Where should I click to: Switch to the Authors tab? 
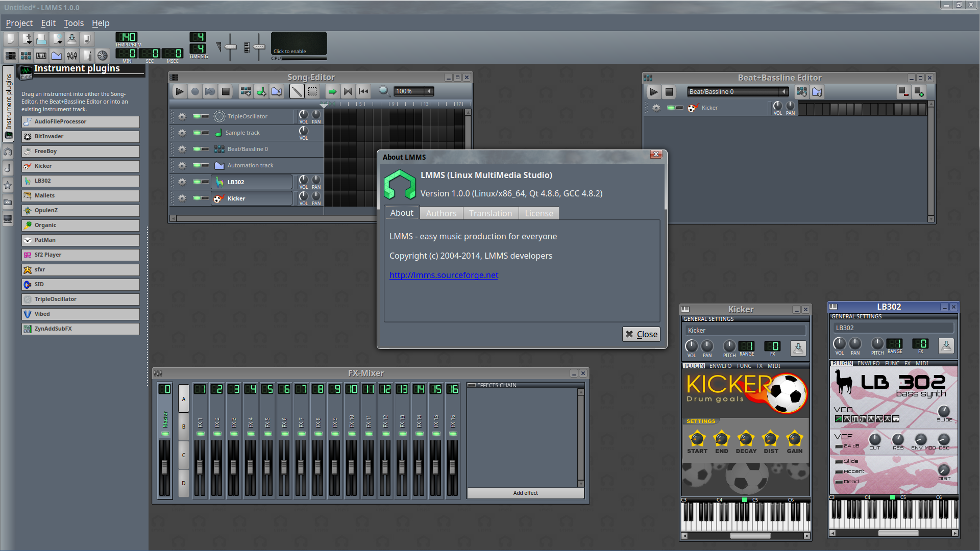[x=441, y=213]
